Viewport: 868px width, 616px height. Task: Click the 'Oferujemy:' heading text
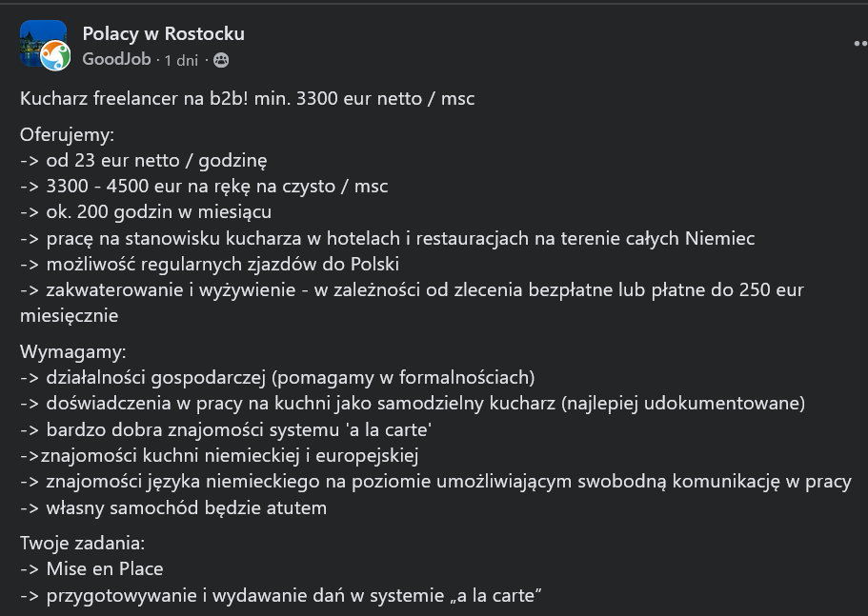[x=67, y=135]
